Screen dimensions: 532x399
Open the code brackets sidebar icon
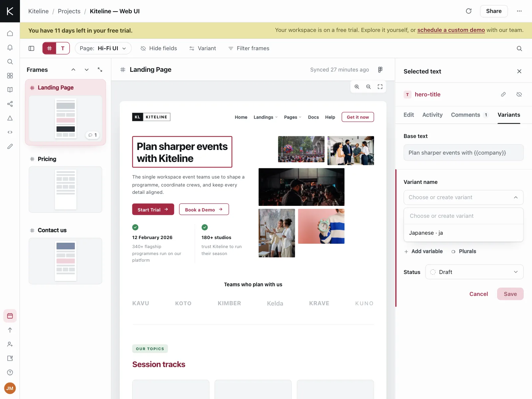(x=10, y=132)
